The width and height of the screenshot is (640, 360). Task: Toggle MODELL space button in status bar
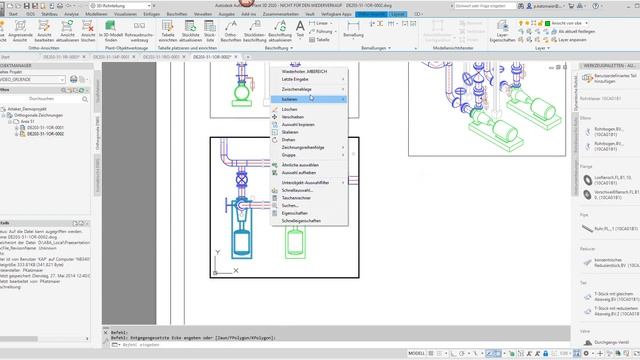pos(416,353)
